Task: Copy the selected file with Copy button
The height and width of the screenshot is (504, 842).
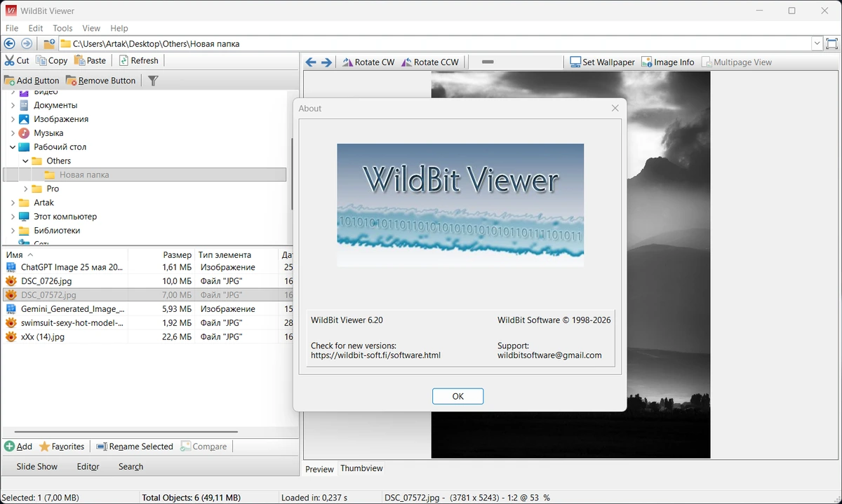Action: click(x=52, y=61)
